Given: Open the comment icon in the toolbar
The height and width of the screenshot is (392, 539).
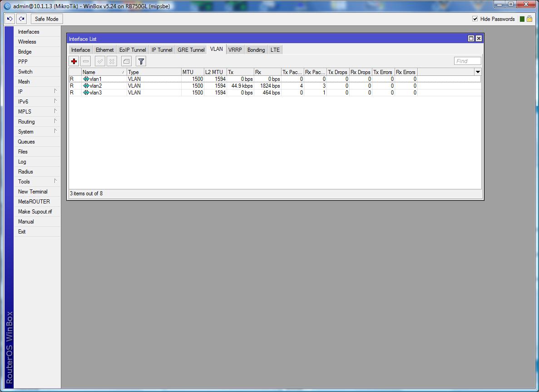Looking at the screenshot, I should 126,61.
